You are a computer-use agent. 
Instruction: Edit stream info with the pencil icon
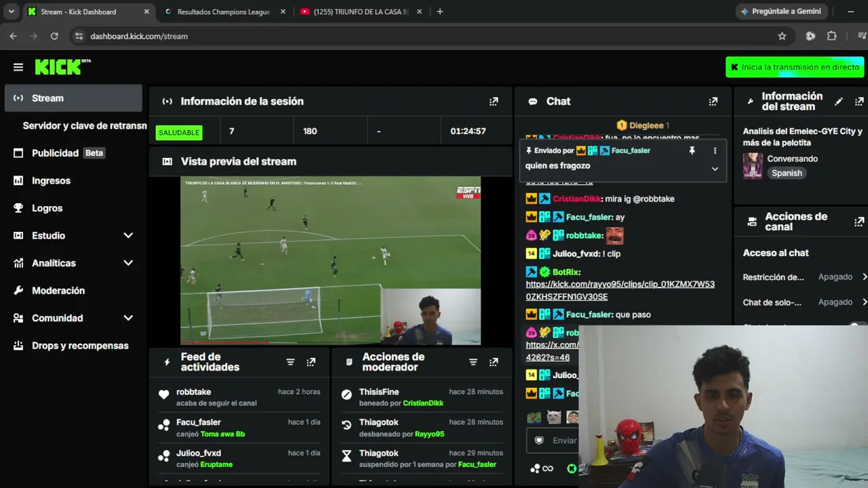click(839, 102)
